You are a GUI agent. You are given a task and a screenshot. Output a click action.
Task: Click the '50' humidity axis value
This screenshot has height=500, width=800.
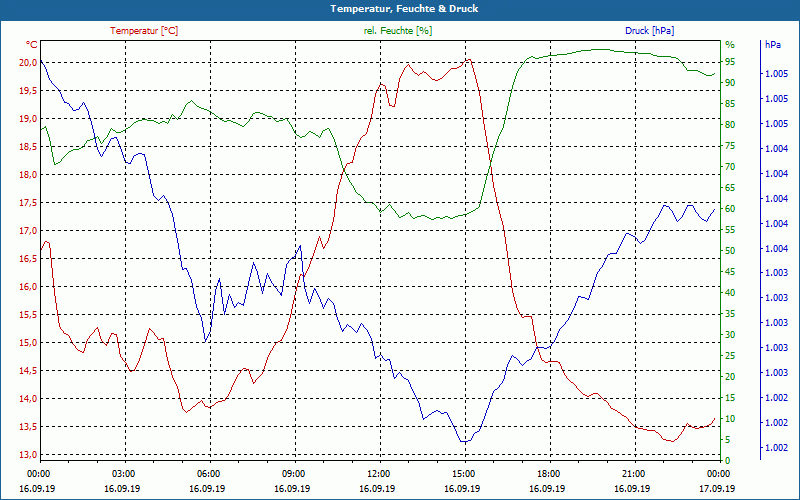[x=730, y=251]
